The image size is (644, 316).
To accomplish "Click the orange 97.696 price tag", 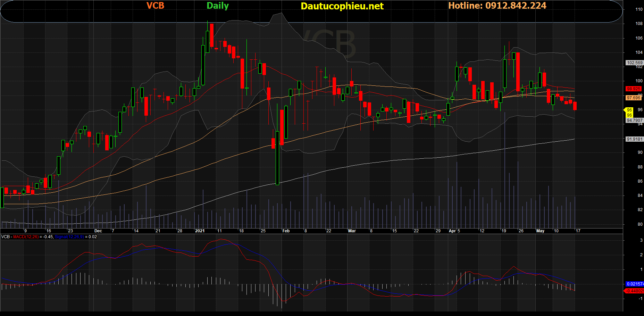I will coord(634,98).
